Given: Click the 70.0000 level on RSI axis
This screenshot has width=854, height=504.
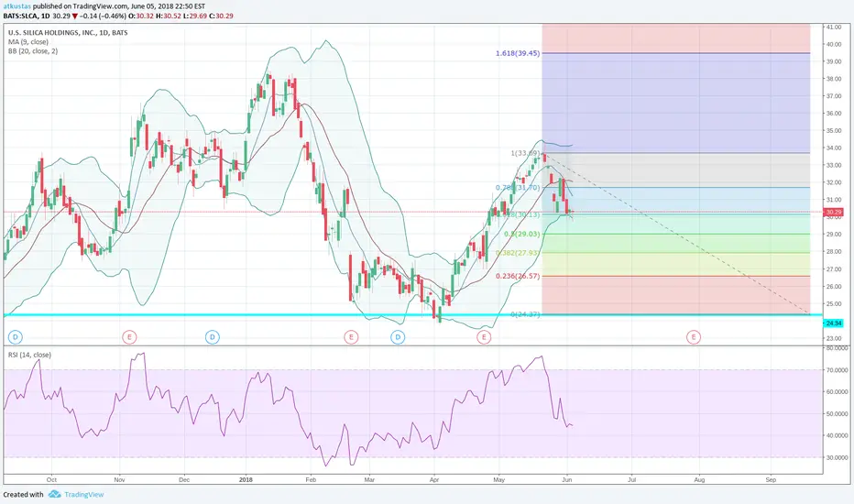Looking at the screenshot, I should click(x=838, y=370).
